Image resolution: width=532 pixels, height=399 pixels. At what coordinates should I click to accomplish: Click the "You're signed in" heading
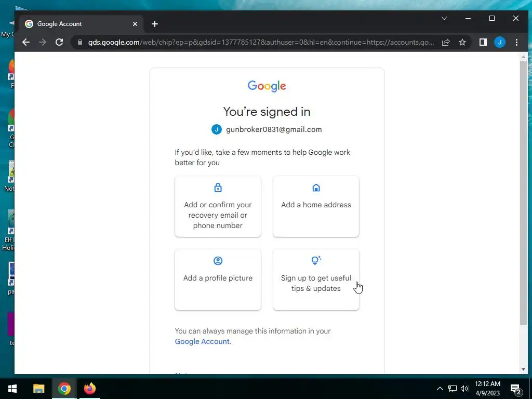(267, 112)
